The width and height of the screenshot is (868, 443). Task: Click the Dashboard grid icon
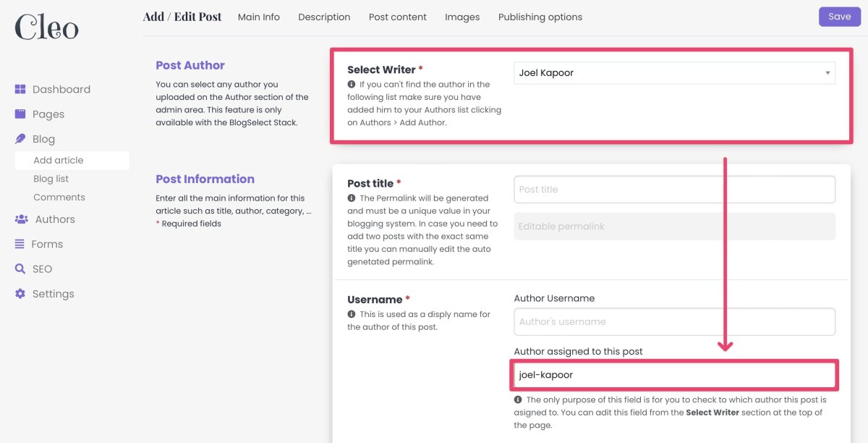pyautogui.click(x=20, y=90)
